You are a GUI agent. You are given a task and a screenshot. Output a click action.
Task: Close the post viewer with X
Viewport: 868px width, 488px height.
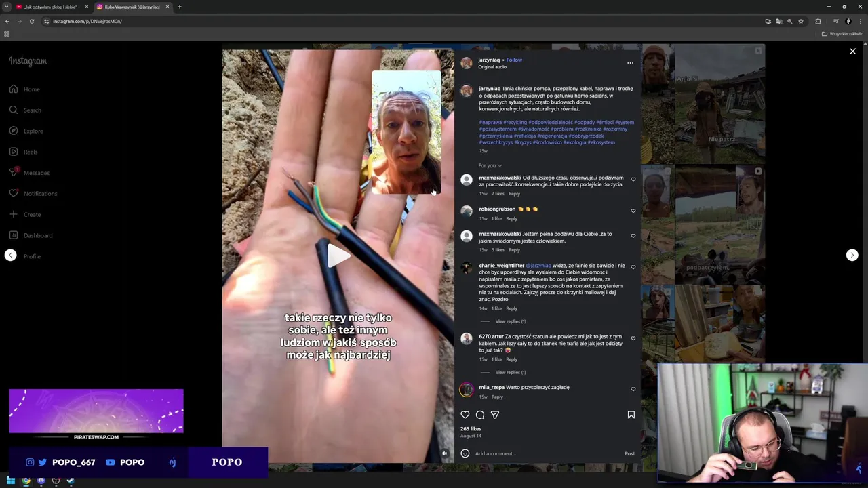click(852, 52)
